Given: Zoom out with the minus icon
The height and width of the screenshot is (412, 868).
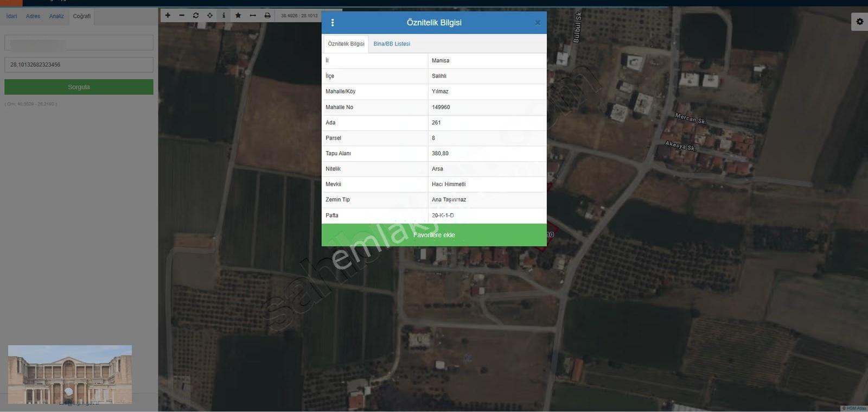Looking at the screenshot, I should tap(182, 15).
